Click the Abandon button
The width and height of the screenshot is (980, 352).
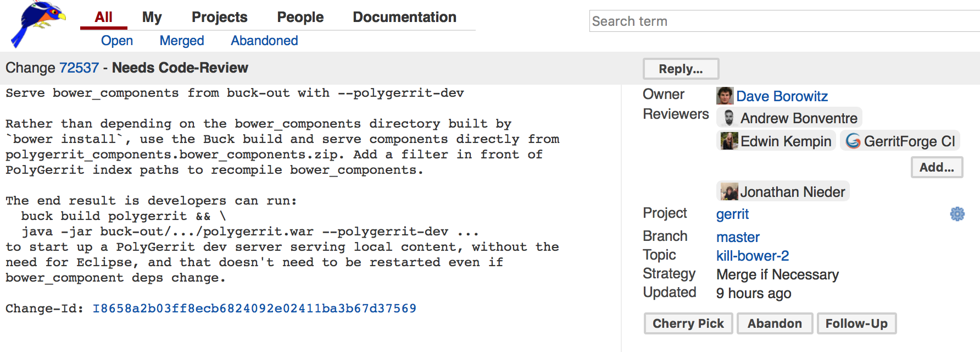point(774,323)
